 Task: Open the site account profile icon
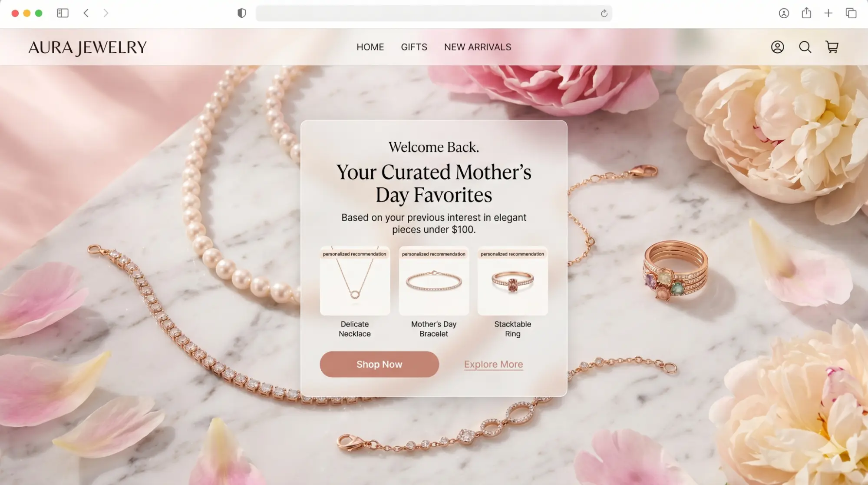pyautogui.click(x=777, y=47)
